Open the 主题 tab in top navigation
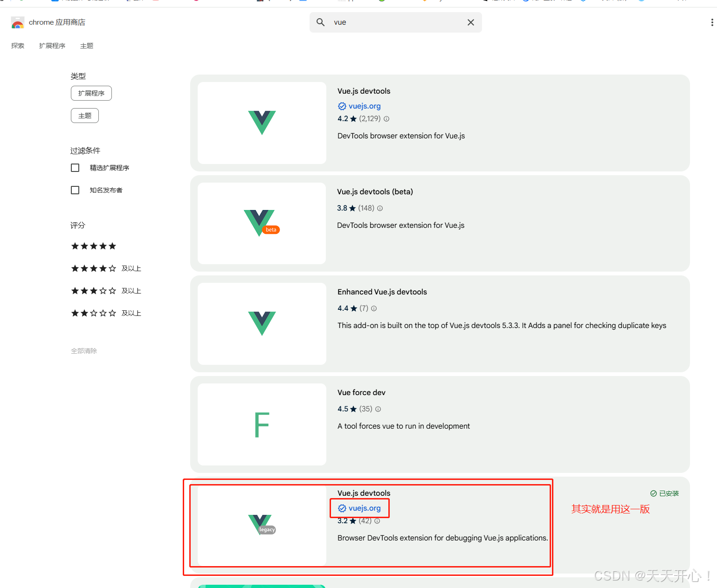 pos(87,46)
